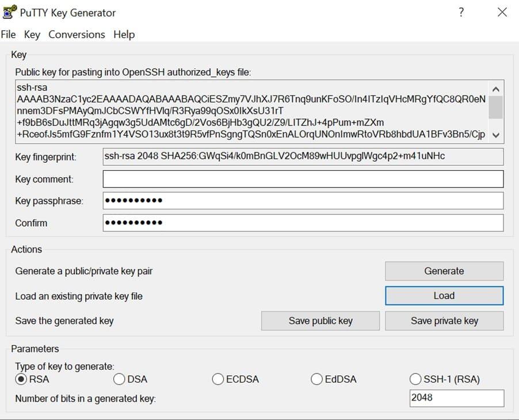Open the Conversions menu
The height and width of the screenshot is (420, 519).
point(77,35)
